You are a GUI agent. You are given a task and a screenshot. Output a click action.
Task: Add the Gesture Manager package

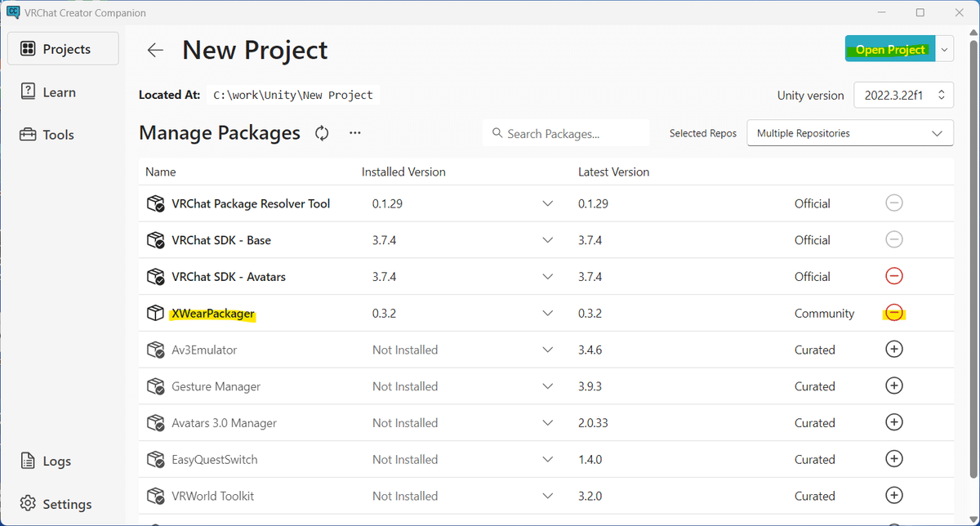click(894, 386)
